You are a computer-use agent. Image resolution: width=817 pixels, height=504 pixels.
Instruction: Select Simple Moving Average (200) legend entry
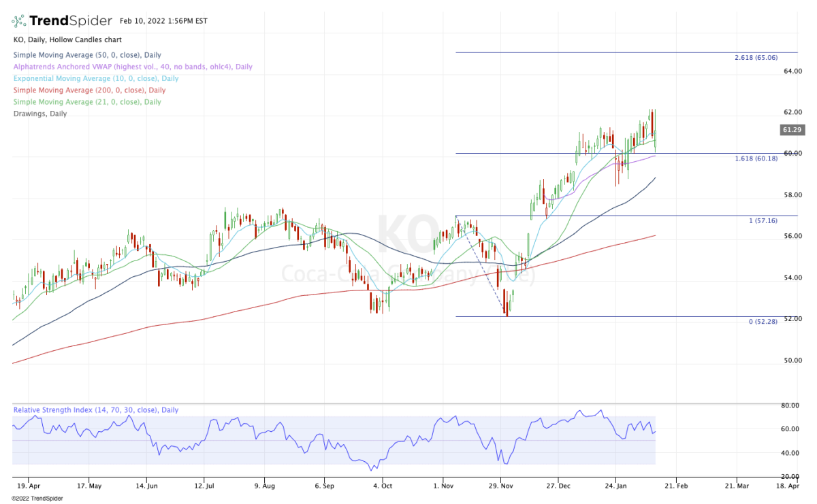(x=89, y=90)
